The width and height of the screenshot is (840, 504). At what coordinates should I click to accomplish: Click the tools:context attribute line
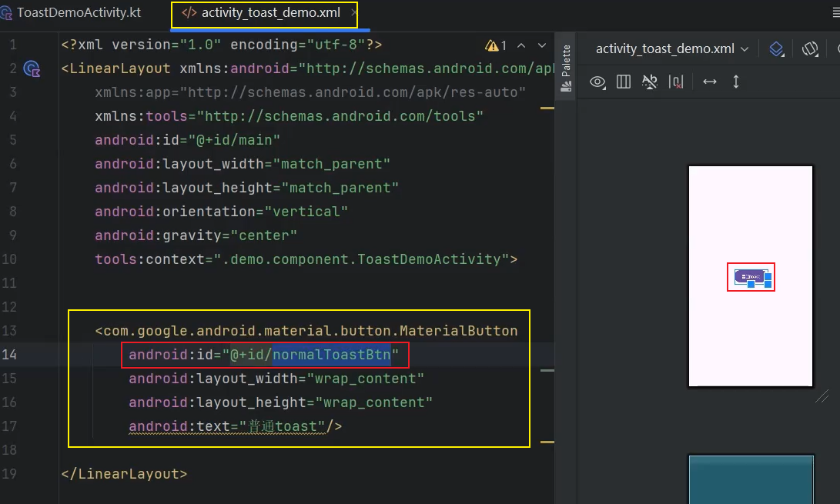click(x=306, y=260)
